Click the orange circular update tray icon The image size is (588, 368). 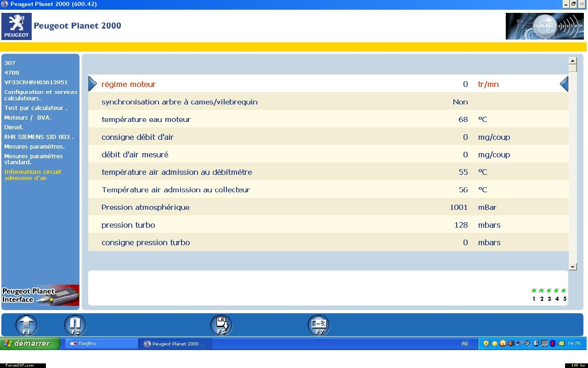pos(503,344)
